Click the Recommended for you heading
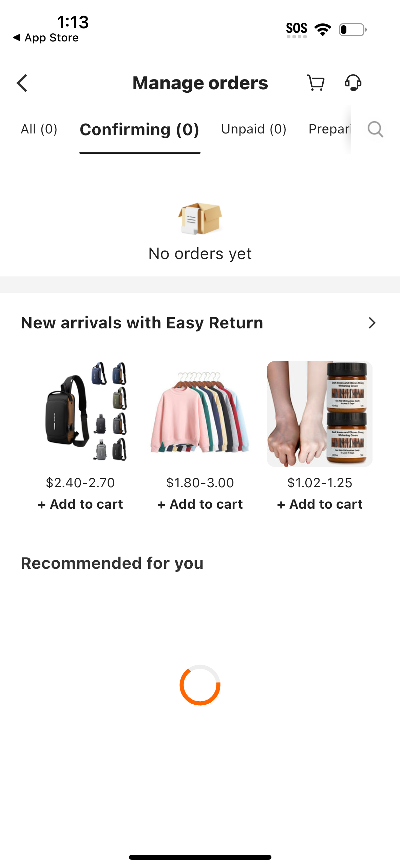This screenshot has height=868, width=400. pyautogui.click(x=112, y=563)
